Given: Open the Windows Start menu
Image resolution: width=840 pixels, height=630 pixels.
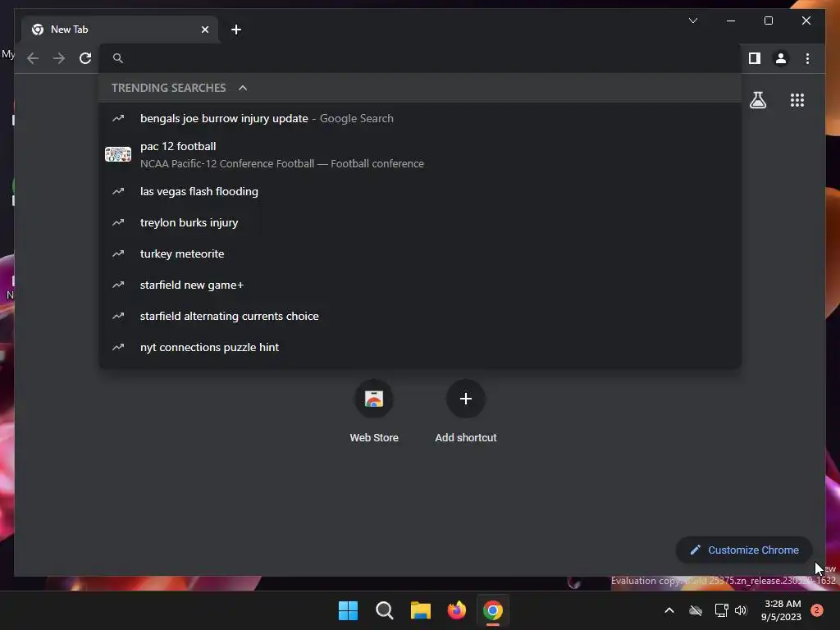Looking at the screenshot, I should point(348,610).
